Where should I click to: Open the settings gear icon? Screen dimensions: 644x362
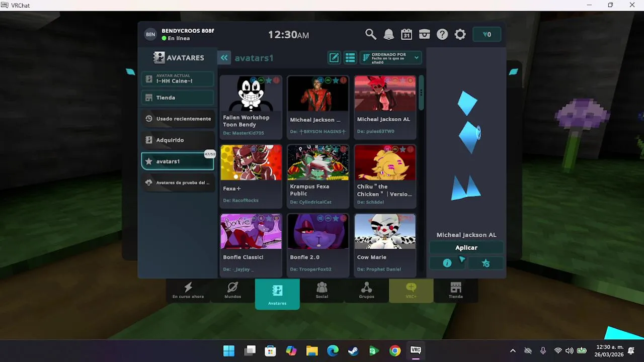pyautogui.click(x=460, y=34)
